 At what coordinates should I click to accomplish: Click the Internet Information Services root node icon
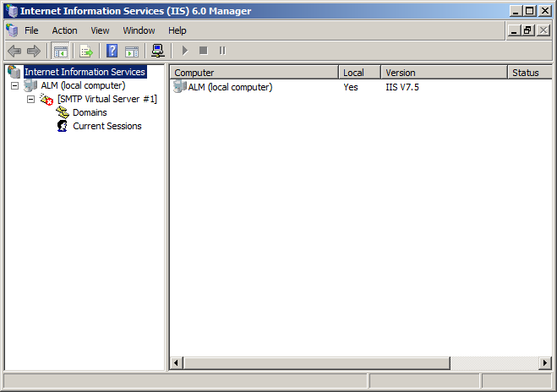[14, 72]
